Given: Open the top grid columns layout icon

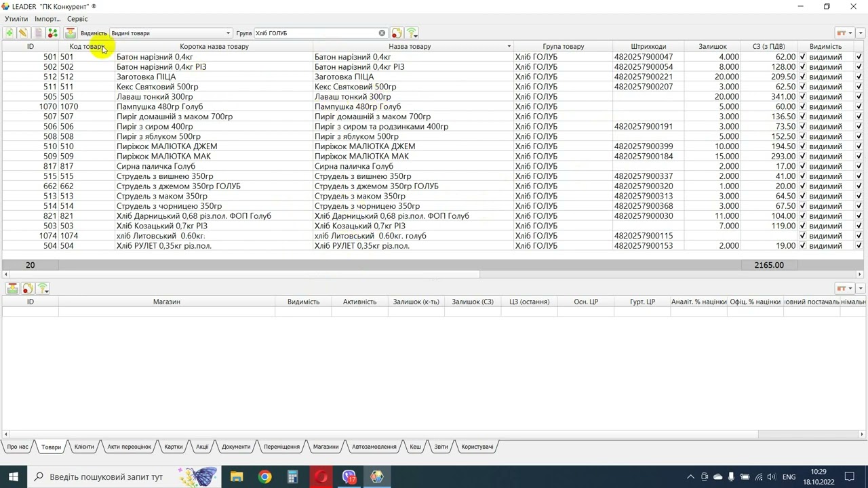Looking at the screenshot, I should (x=844, y=33).
